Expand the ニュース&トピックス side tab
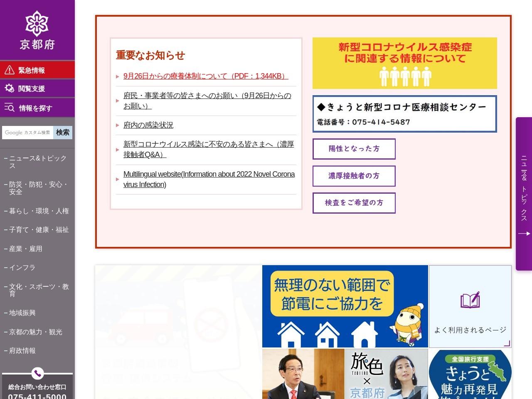 tap(524, 194)
